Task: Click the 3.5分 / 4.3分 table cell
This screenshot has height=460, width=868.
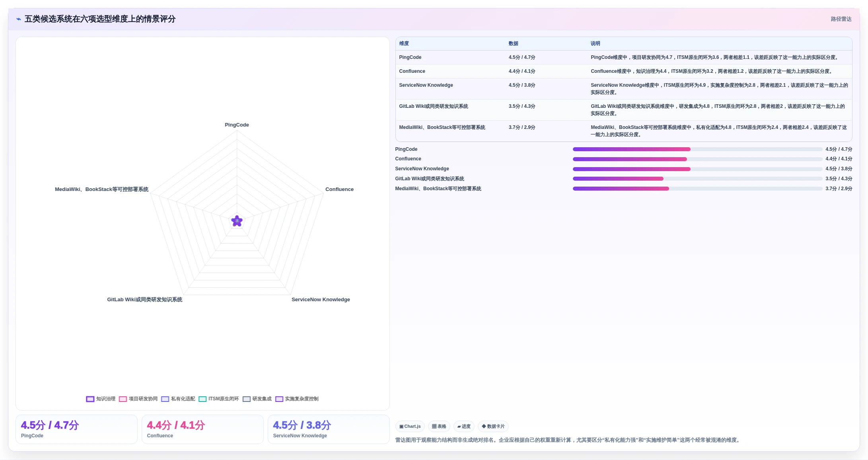Action: (522, 106)
